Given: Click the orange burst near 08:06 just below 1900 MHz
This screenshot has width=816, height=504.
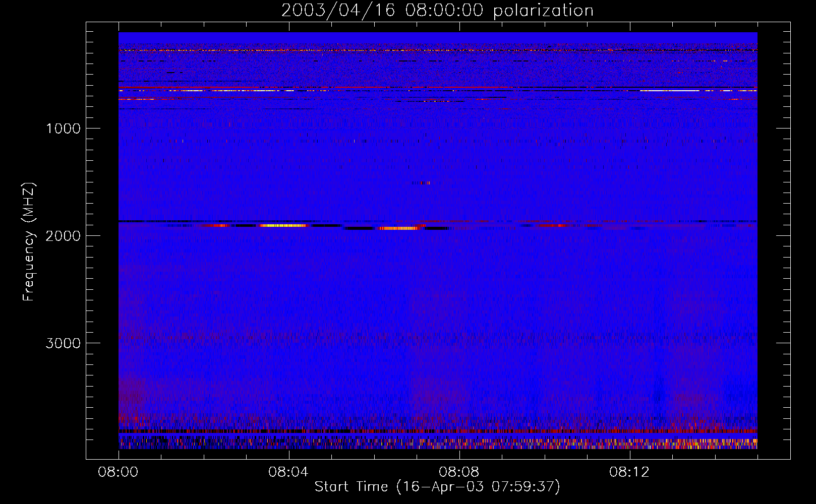Looking at the screenshot, I should (x=399, y=228).
